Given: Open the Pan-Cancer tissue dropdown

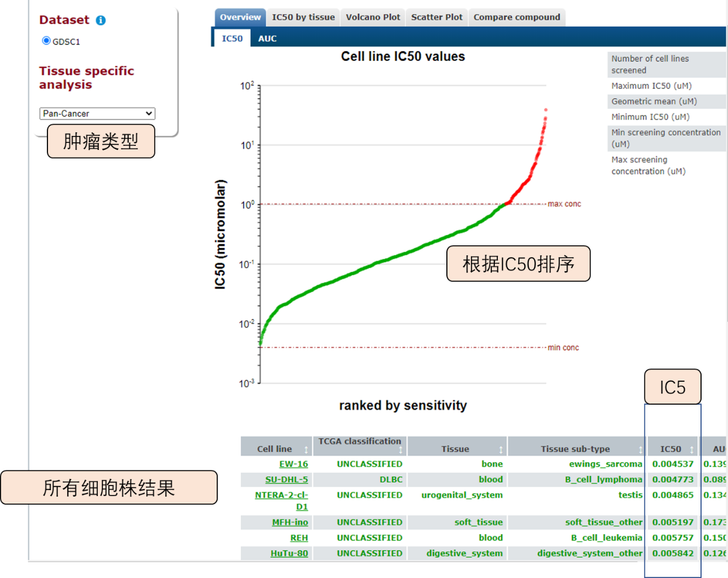Looking at the screenshot, I should click(x=97, y=114).
